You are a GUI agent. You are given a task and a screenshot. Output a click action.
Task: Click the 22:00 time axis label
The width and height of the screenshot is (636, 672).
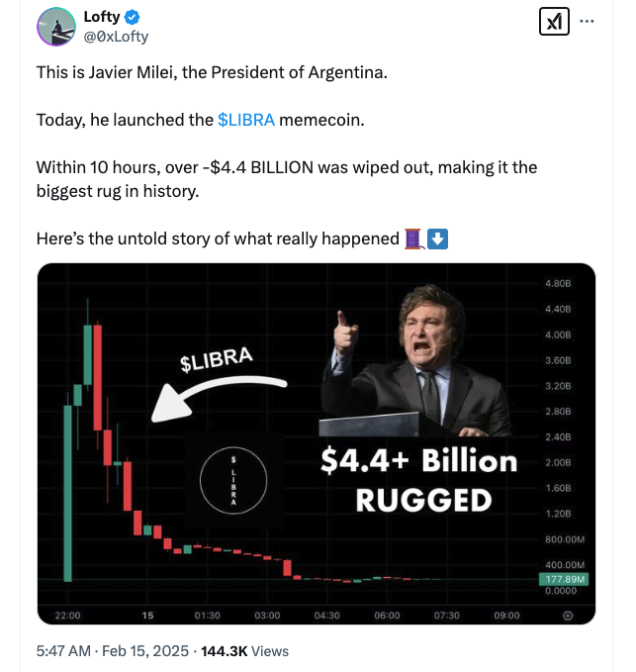point(67,615)
